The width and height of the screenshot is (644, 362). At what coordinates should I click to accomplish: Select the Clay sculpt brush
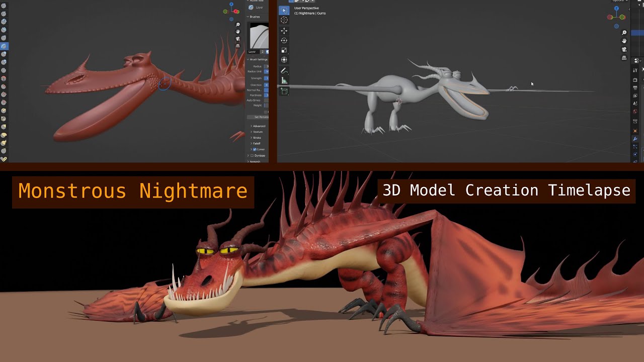point(4,22)
